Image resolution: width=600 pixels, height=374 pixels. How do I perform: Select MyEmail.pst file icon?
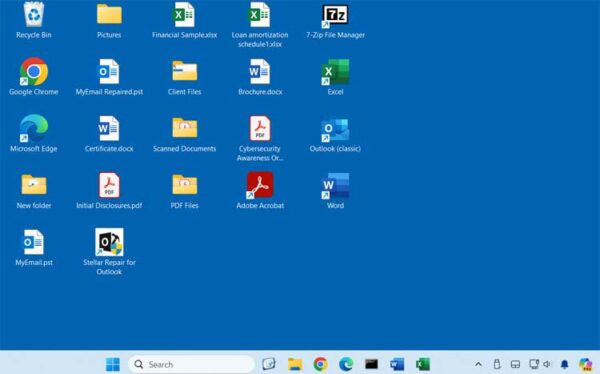pos(34,242)
